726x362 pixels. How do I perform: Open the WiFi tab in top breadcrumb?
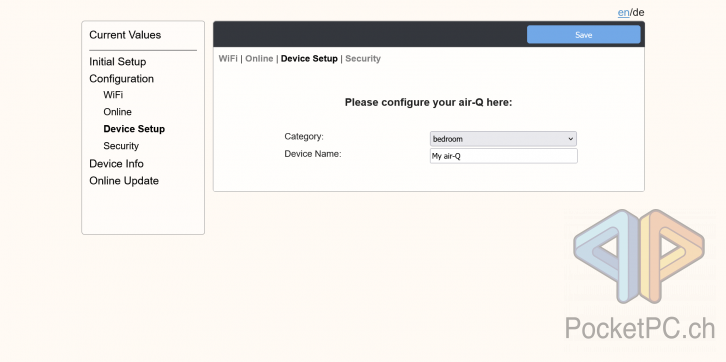(228, 58)
